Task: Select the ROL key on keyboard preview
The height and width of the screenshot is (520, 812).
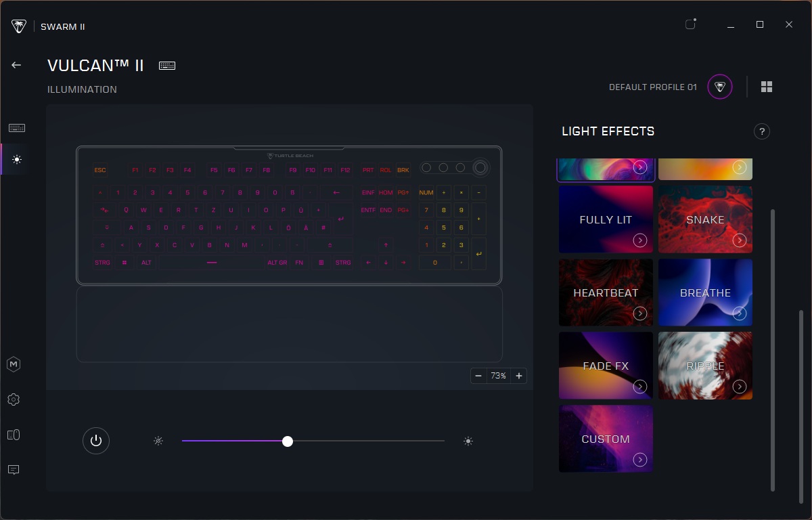Action: point(386,170)
